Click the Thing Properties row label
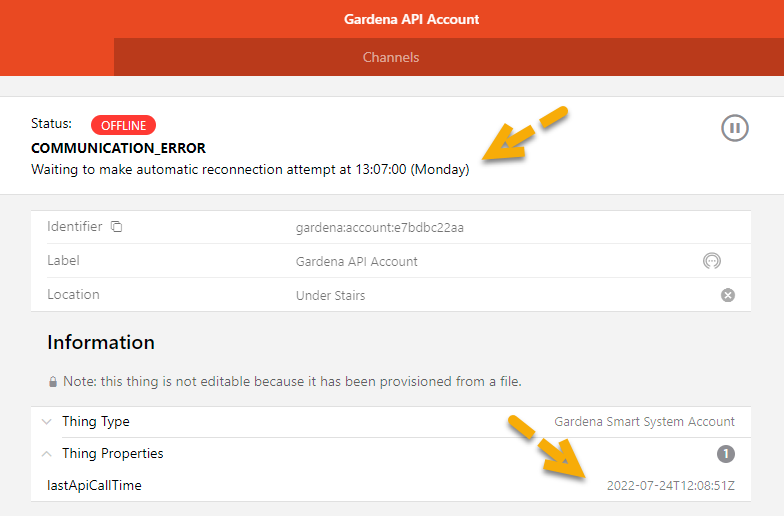The width and height of the screenshot is (784, 516). coord(112,454)
